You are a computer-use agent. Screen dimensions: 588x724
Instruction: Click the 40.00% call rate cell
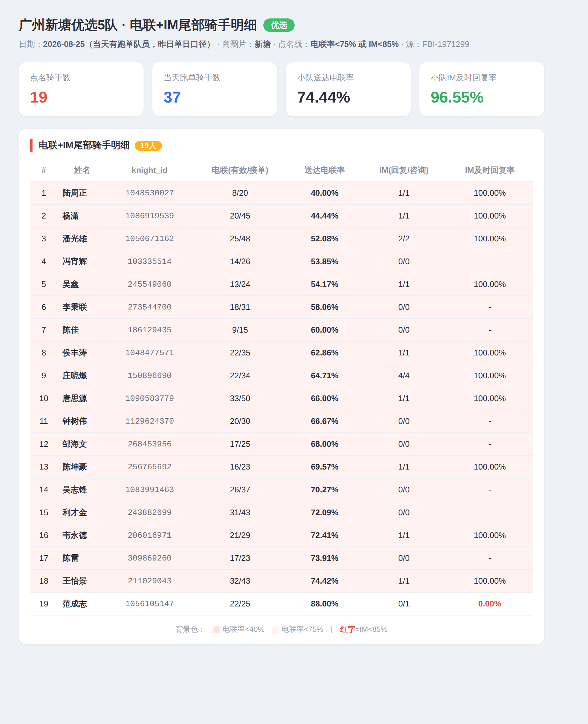(x=324, y=193)
